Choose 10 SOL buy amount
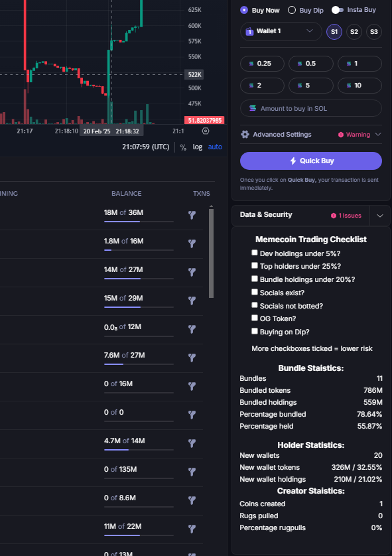This screenshot has height=556, width=392. tap(359, 86)
